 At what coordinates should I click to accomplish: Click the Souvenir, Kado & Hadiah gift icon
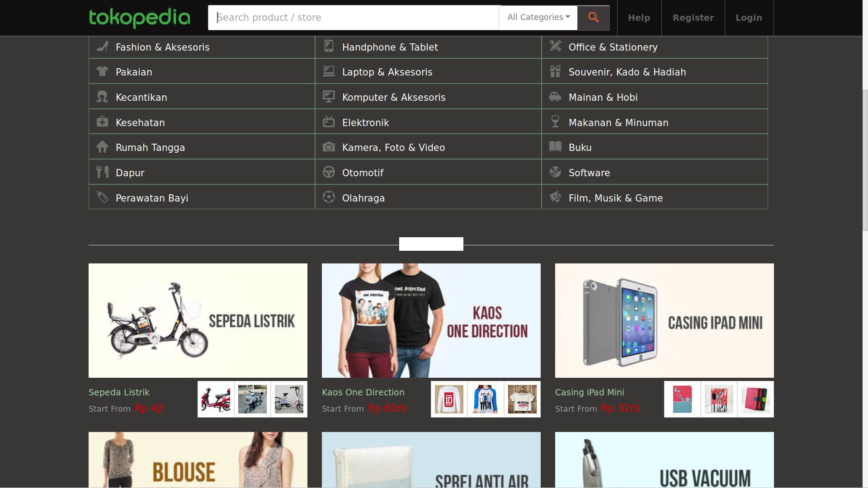click(x=556, y=71)
